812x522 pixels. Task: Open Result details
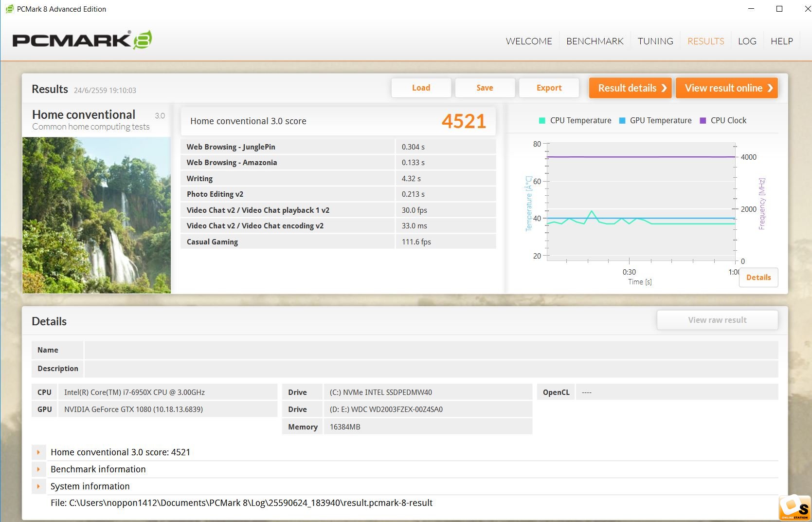pyautogui.click(x=631, y=88)
